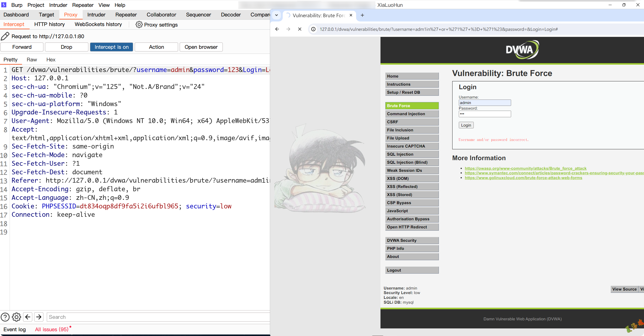Open the Proxy settings gear icon
This screenshot has height=336, width=644.
pyautogui.click(x=139, y=25)
